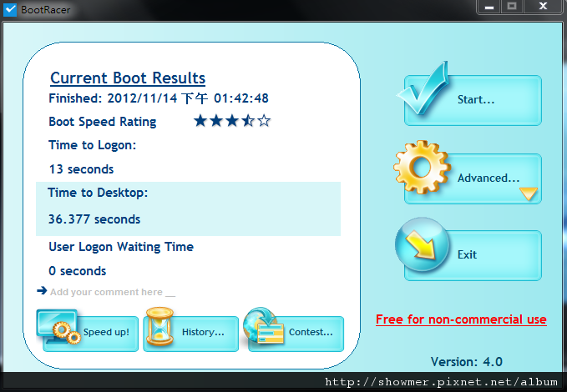This screenshot has height=392, width=567.
Task: Click the blue checkmark Start icon
Action: point(423,88)
